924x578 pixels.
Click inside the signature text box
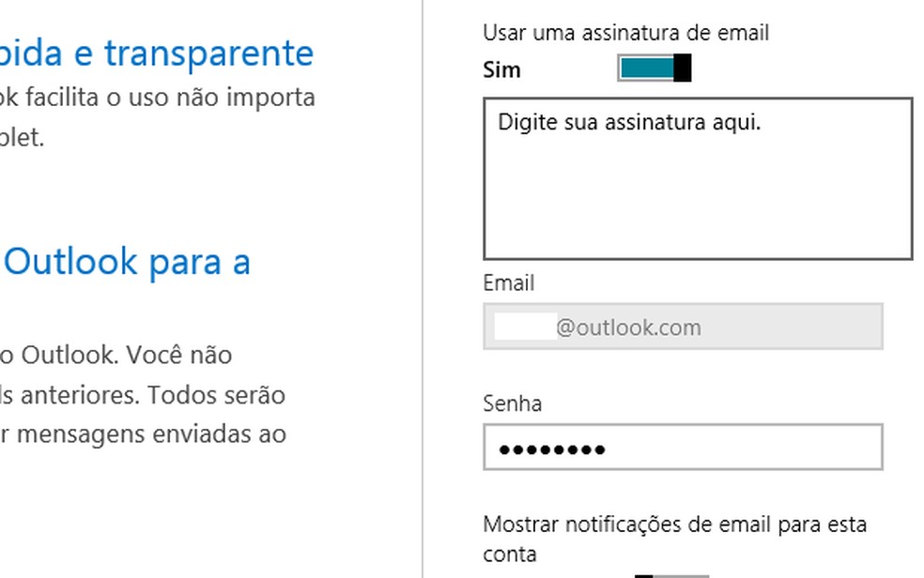click(697, 178)
